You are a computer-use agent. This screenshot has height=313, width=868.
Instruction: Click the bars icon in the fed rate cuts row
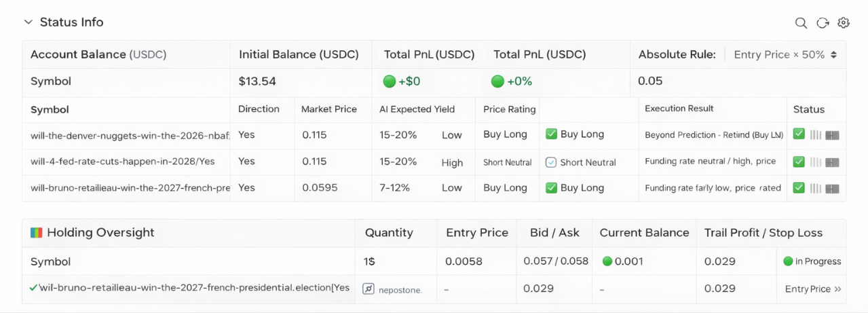tap(816, 162)
